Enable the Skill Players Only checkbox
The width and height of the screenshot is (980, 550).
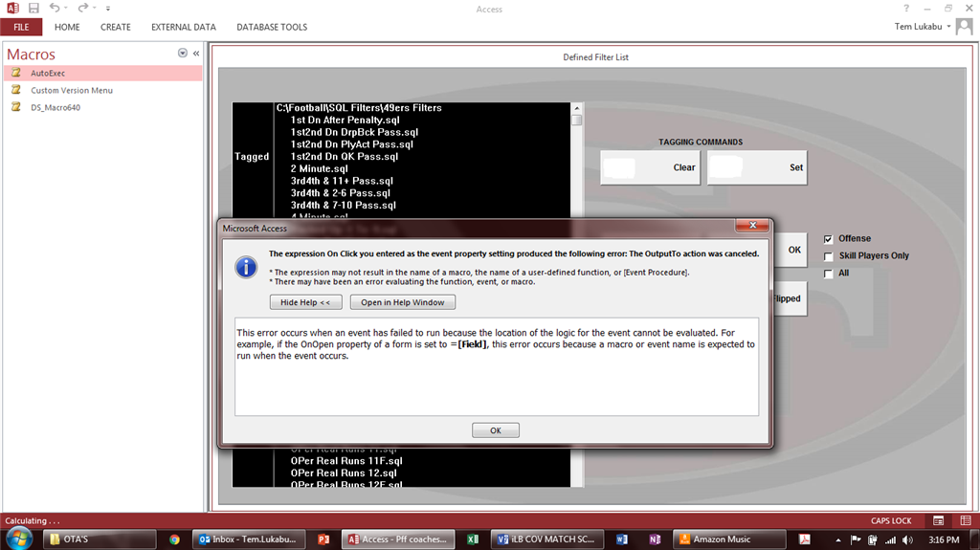click(828, 256)
